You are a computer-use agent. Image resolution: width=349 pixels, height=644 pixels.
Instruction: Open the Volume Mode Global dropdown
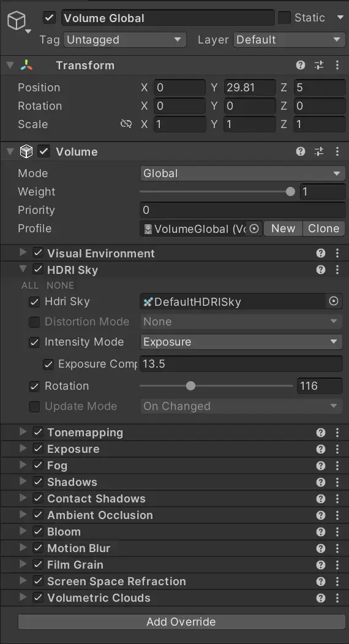click(242, 173)
